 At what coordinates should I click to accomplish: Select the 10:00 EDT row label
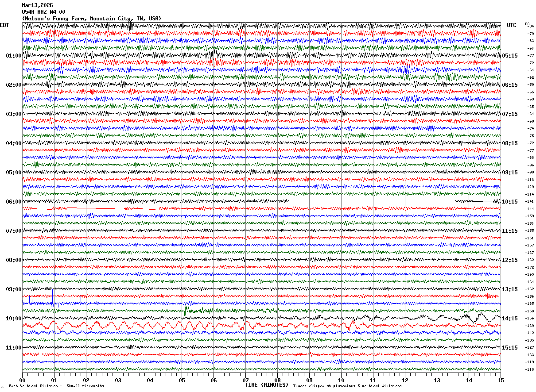click(x=14, y=319)
